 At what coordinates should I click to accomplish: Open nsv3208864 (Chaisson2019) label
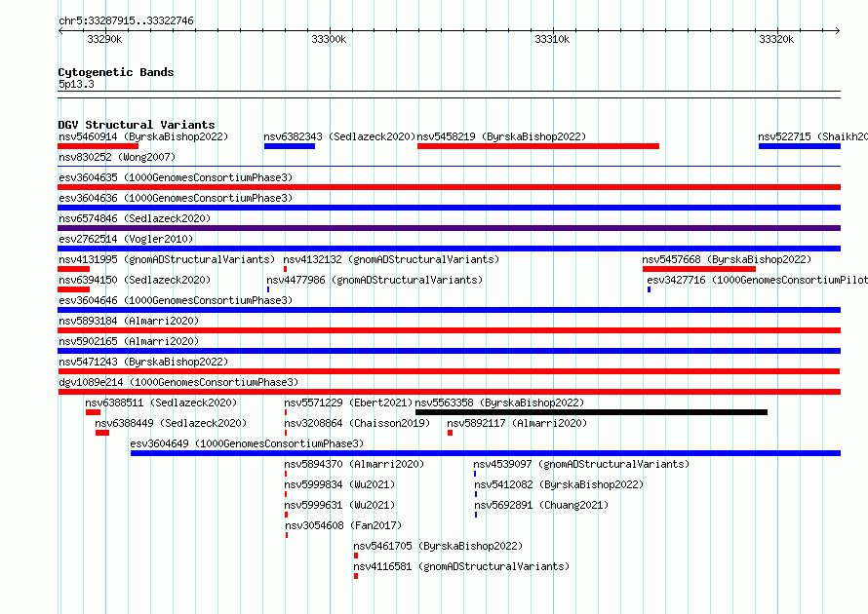pyautogui.click(x=357, y=423)
